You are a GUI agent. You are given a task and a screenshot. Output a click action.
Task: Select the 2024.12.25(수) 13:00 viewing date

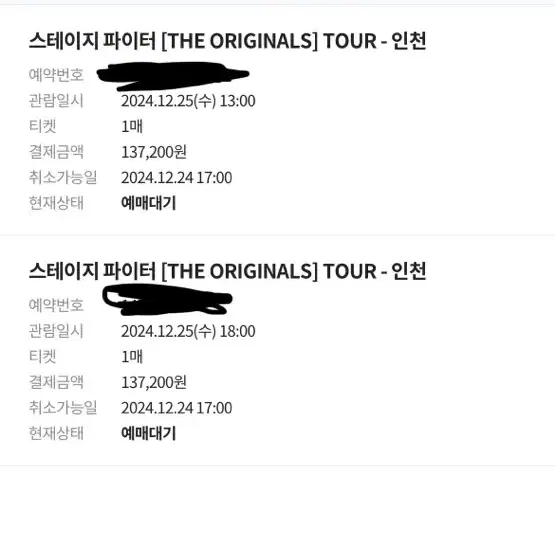[x=188, y=101]
